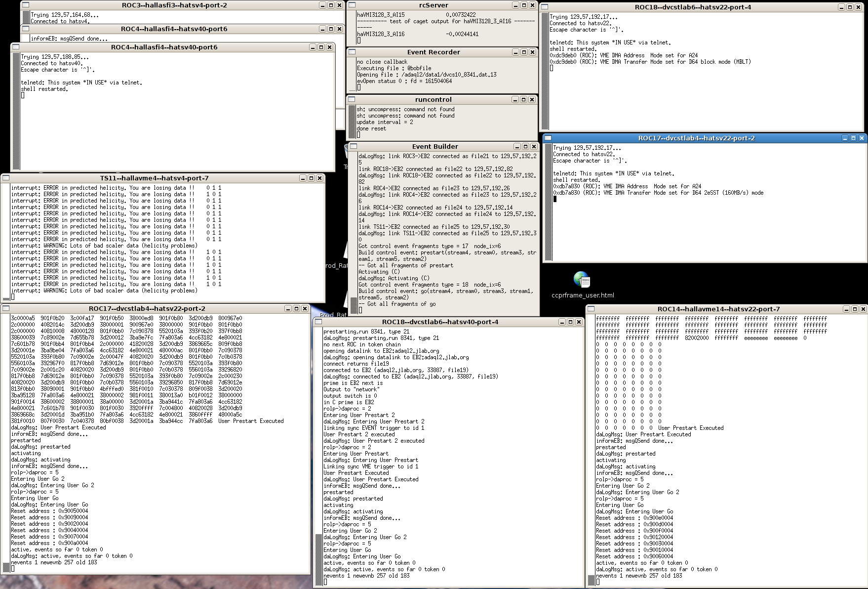Raise the ROC4 window showing 'informEB: msgQSend done' via title
The image size is (868, 589).
point(174,29)
